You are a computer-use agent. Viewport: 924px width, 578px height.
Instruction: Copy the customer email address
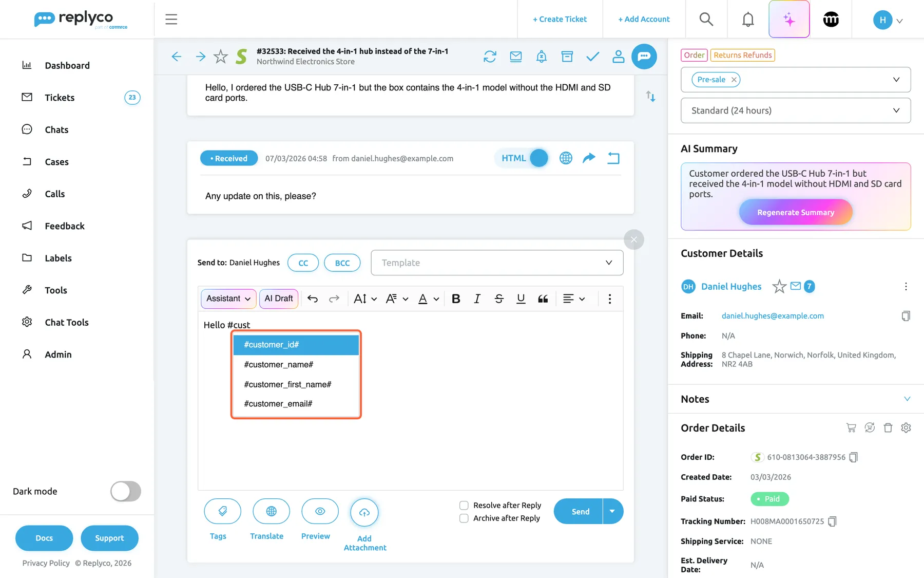pos(906,316)
